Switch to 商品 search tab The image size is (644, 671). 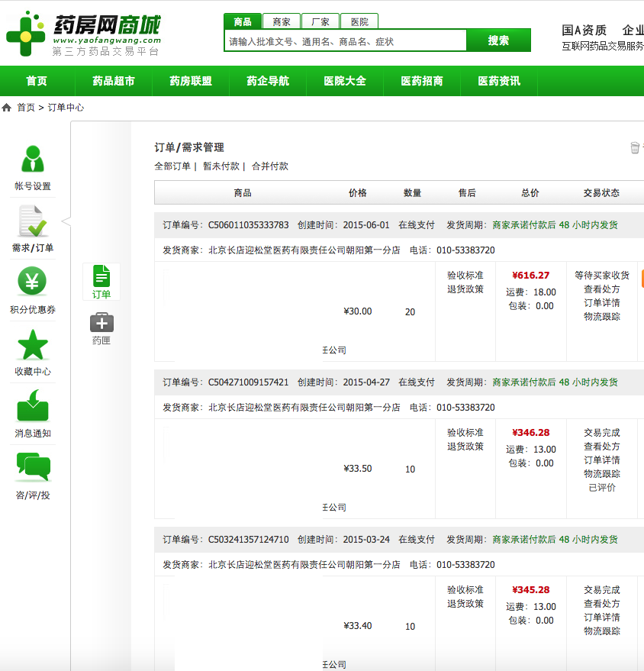coord(243,22)
